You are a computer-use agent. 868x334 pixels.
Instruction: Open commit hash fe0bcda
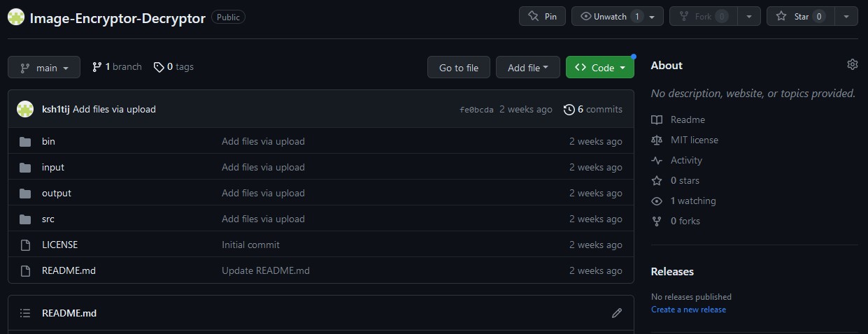click(476, 110)
